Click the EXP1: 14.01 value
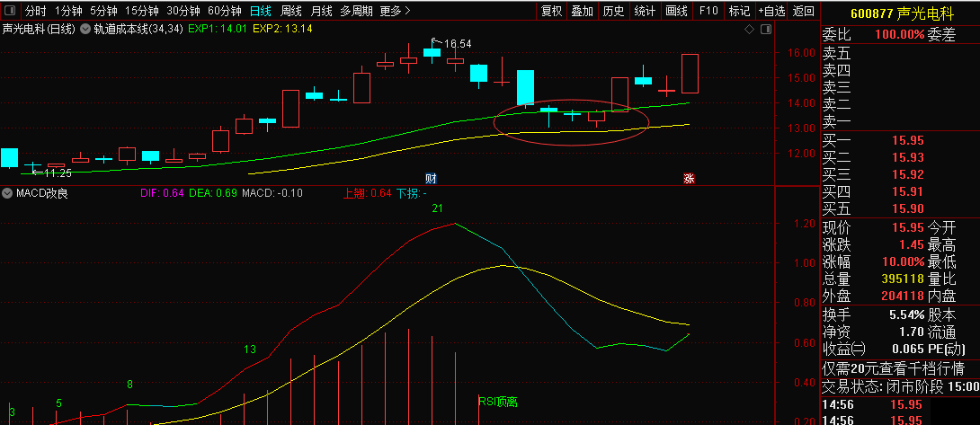Screen dimensions: 980x425 (217, 29)
